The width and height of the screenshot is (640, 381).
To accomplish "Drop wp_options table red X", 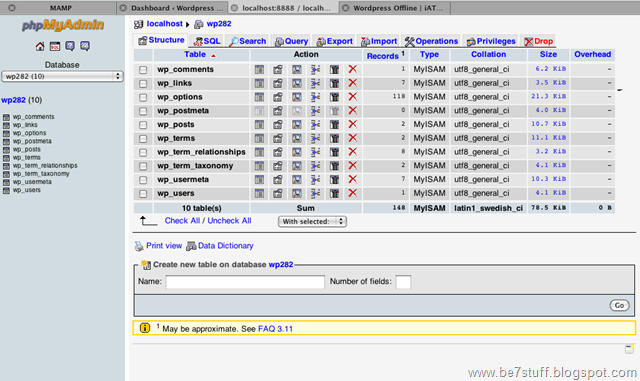I will click(x=353, y=97).
